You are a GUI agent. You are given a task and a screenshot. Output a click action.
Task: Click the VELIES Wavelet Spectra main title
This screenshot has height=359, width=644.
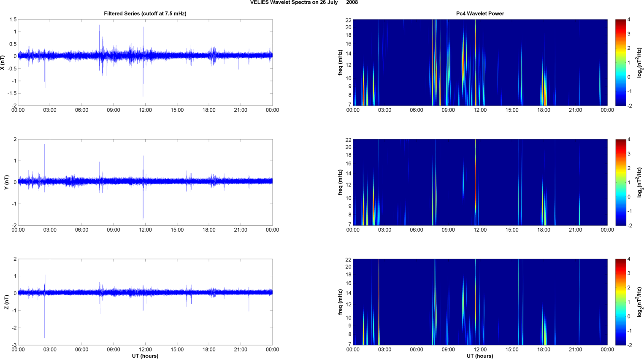pos(303,3)
